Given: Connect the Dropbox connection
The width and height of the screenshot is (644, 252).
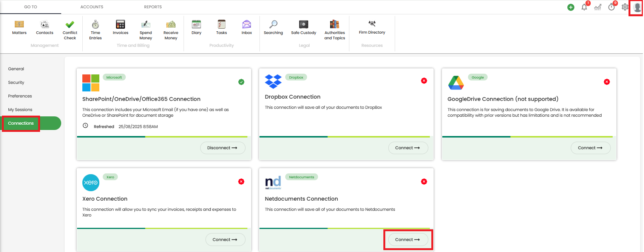Looking at the screenshot, I should point(408,148).
